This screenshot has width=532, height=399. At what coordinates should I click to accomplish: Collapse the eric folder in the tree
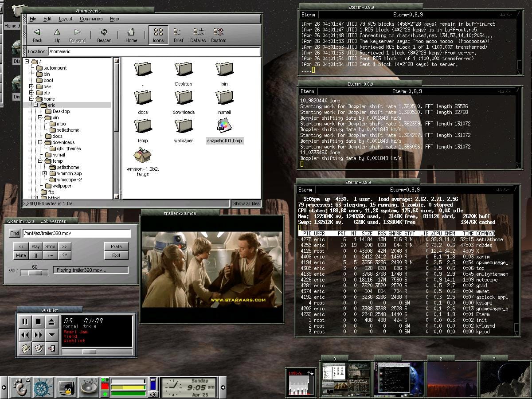point(36,105)
